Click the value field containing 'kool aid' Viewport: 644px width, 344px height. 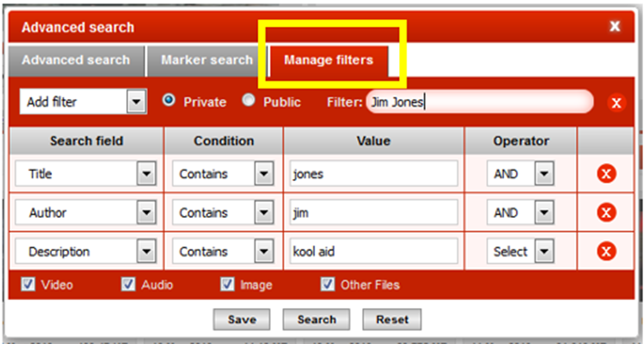click(x=374, y=251)
